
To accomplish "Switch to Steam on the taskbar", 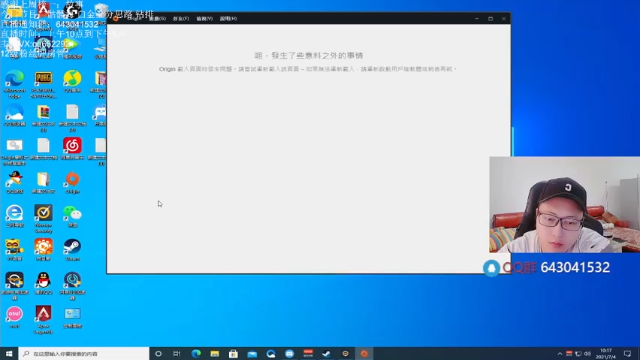I will (x=327, y=353).
